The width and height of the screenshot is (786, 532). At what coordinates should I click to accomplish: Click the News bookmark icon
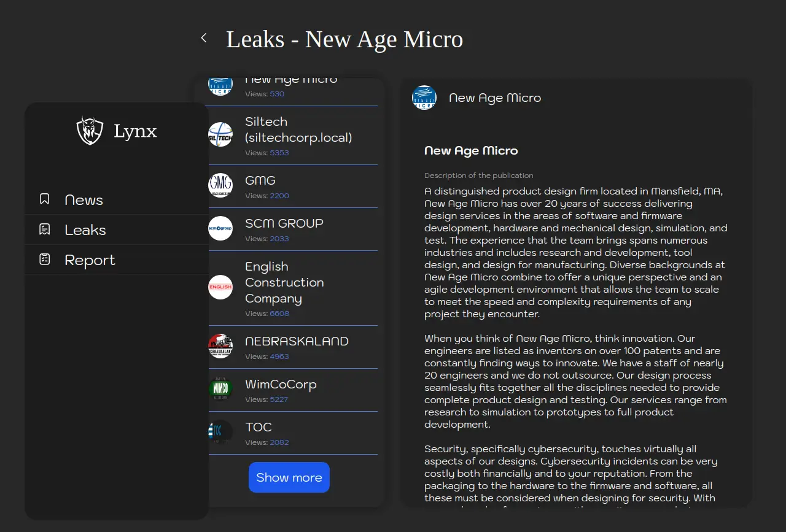click(44, 199)
